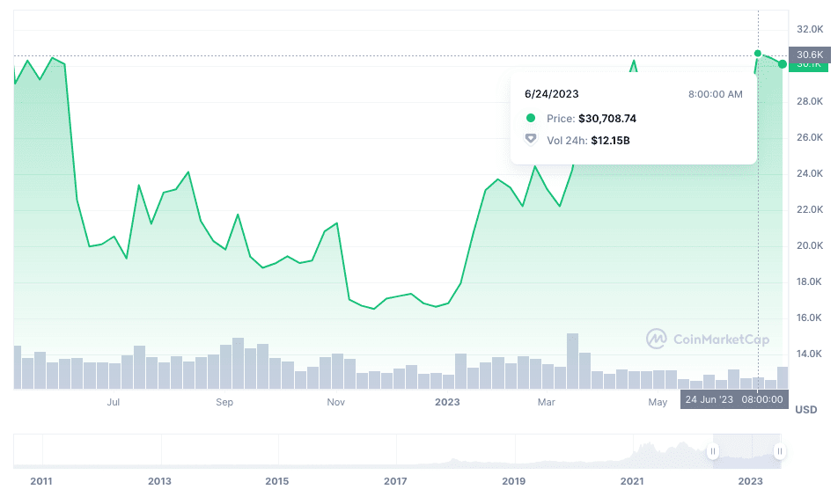This screenshot has width=838, height=504.
Task: Click the Vol 24h shield icon in tooltip
Action: click(530, 139)
